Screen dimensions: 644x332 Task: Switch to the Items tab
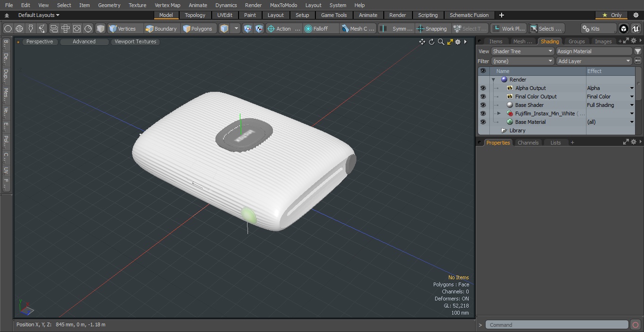(495, 41)
